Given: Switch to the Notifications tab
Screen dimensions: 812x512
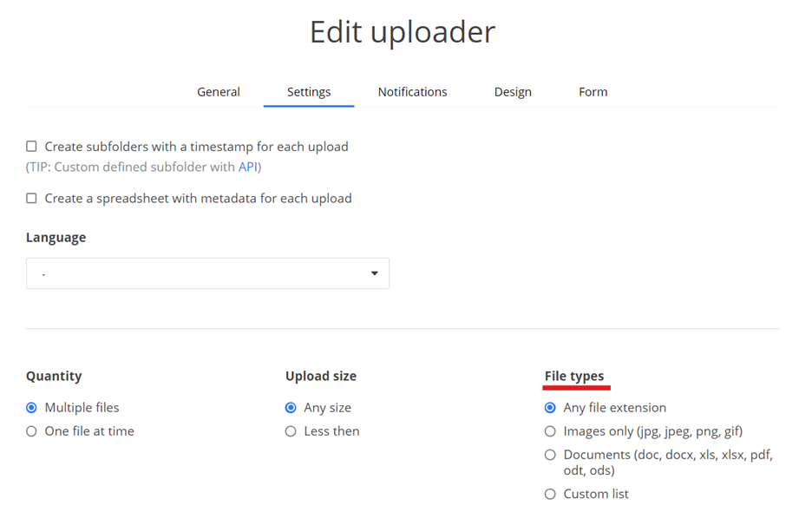Looking at the screenshot, I should tap(412, 92).
